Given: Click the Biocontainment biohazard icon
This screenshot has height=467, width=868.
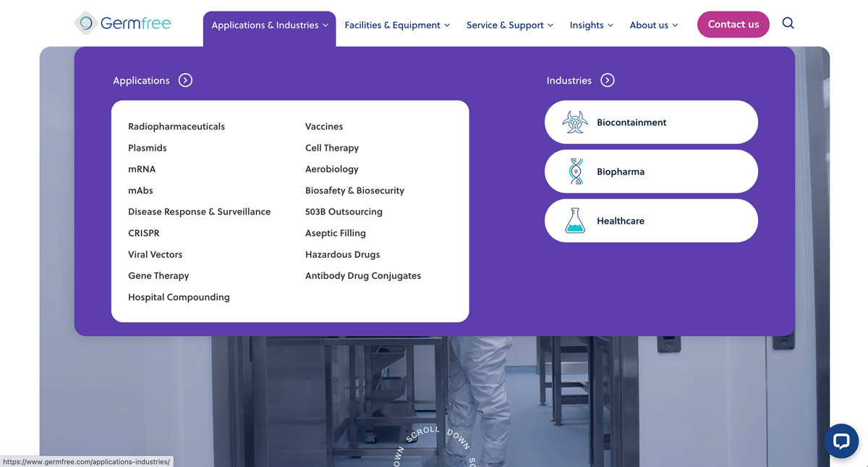Looking at the screenshot, I should coord(575,122).
